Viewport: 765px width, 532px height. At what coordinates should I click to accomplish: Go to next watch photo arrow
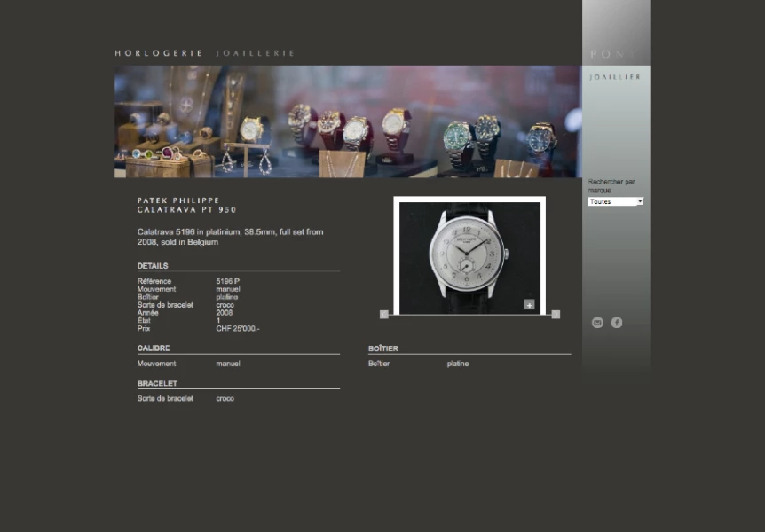pos(556,315)
